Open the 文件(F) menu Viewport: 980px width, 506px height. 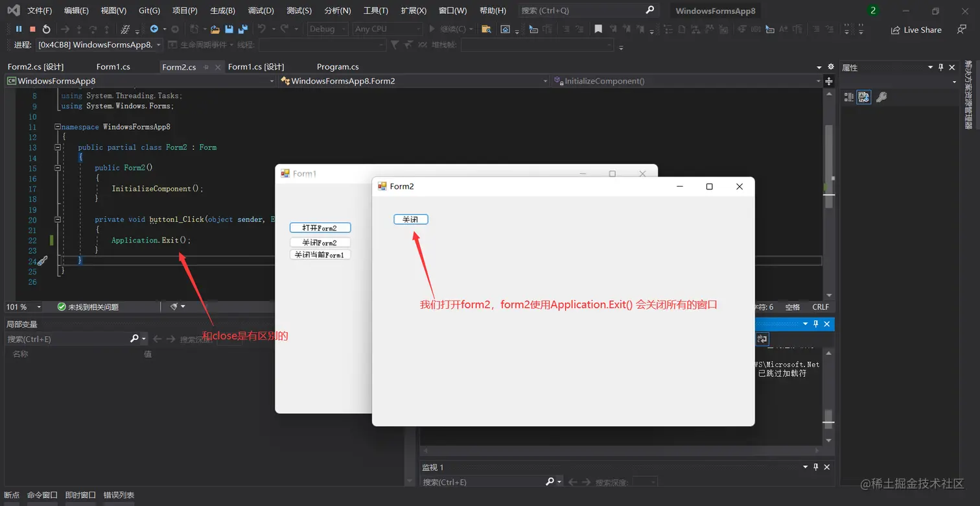click(40, 10)
